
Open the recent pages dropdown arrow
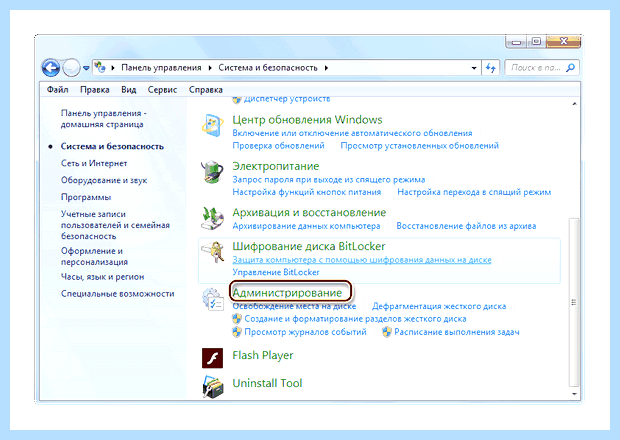[86, 68]
